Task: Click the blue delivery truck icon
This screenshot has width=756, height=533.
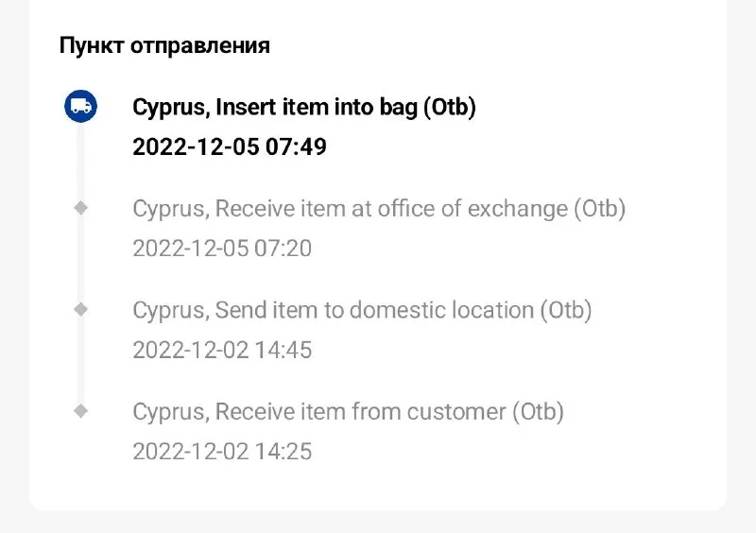Action: point(81,107)
